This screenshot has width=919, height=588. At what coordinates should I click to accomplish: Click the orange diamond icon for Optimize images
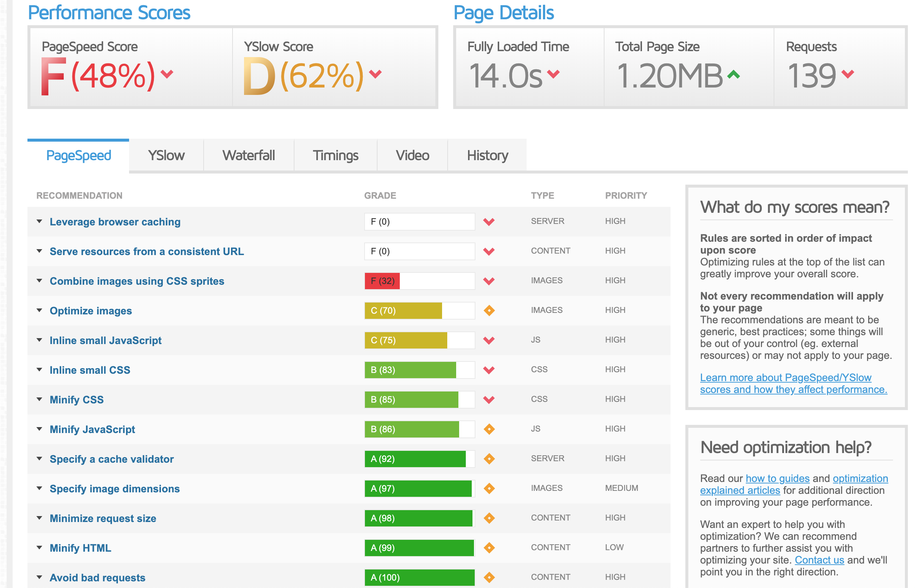click(489, 310)
